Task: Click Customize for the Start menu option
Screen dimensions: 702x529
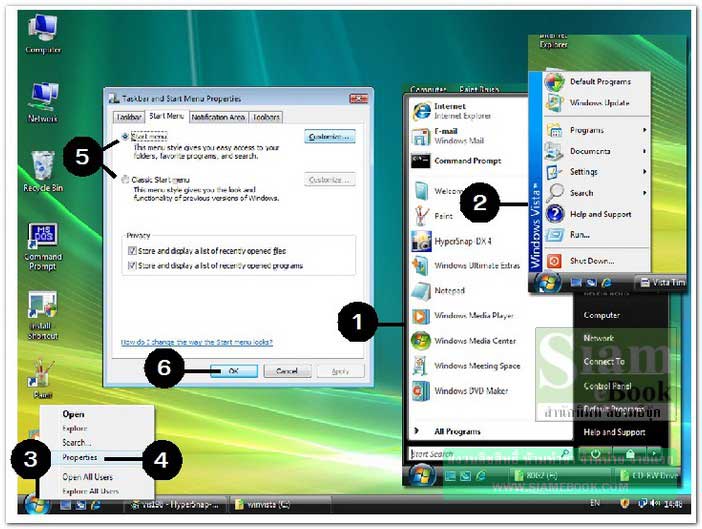Action: click(330, 137)
